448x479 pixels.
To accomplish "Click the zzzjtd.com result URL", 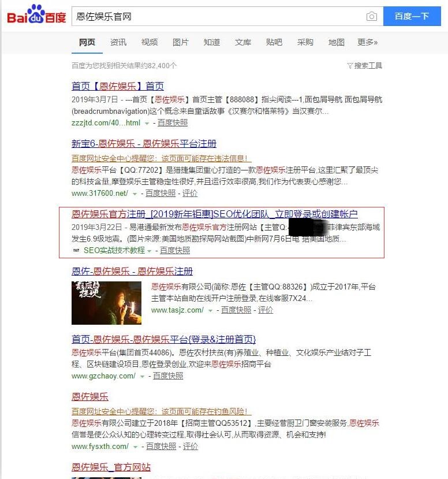I will tap(106, 123).
